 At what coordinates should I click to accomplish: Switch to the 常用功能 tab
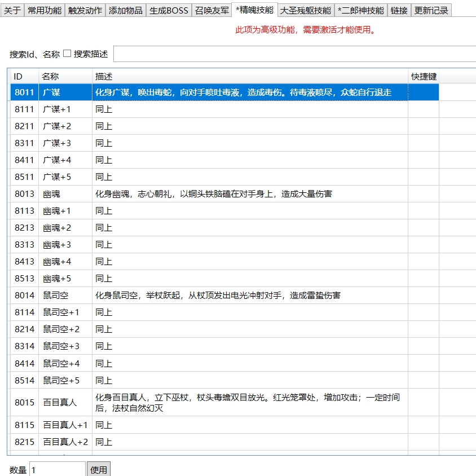coord(45,10)
